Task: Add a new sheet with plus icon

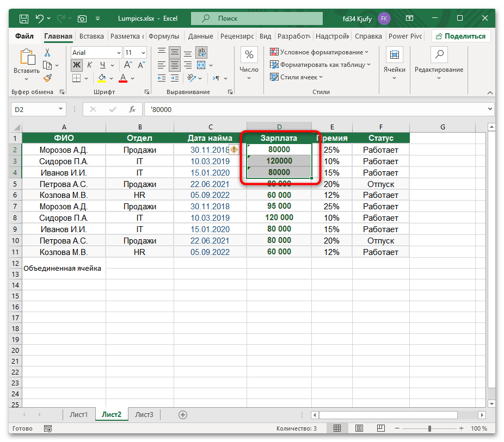Action: click(x=183, y=415)
